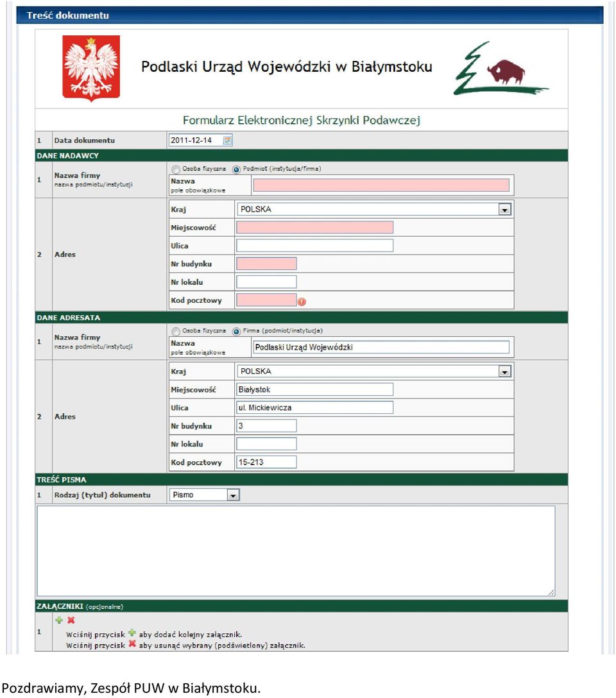Select sender Podmiot (instytucja/firma) radio button

tap(236, 169)
